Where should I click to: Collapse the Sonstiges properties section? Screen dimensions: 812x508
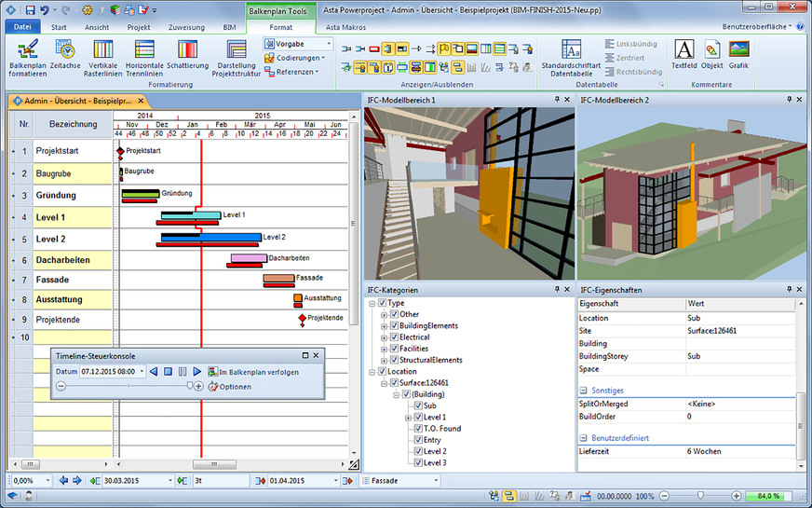click(x=583, y=391)
